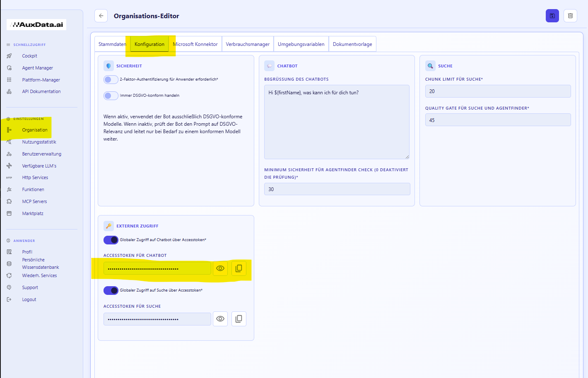Click the Logout icon

pos(9,299)
